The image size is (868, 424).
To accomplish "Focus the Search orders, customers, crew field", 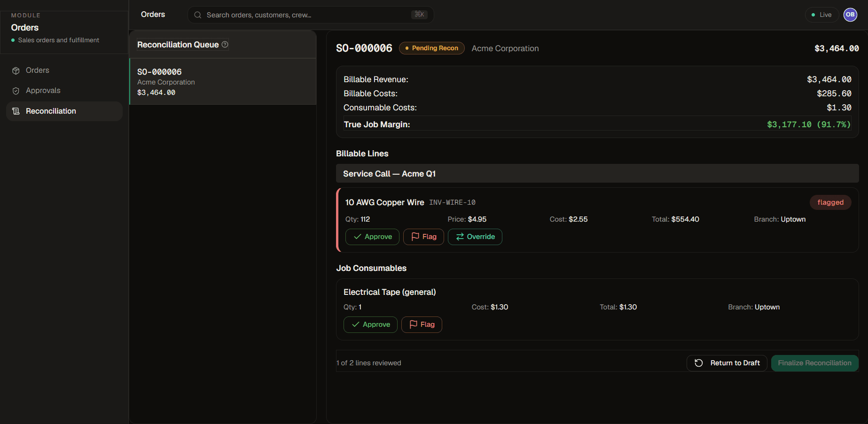I will pyautogui.click(x=310, y=15).
